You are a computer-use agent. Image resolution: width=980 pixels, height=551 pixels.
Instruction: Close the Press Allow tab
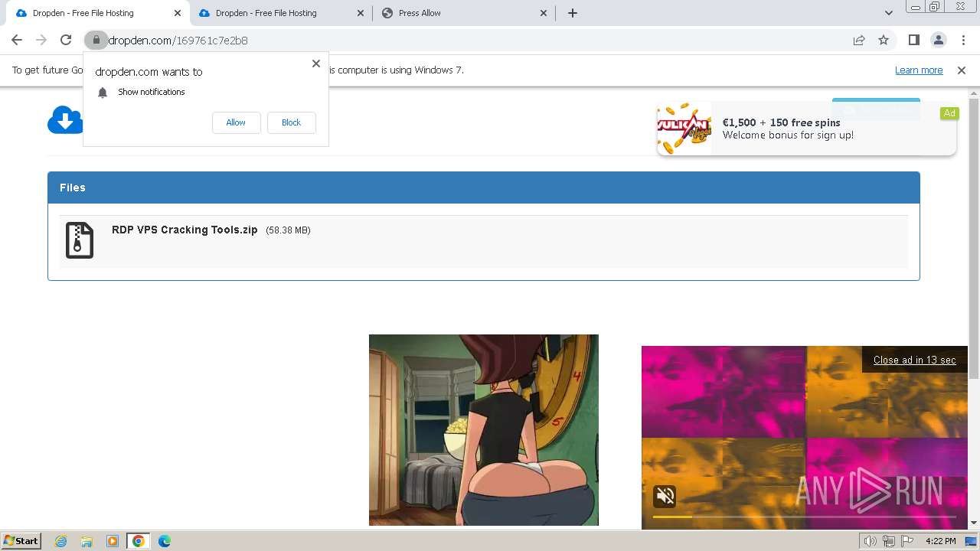(544, 13)
